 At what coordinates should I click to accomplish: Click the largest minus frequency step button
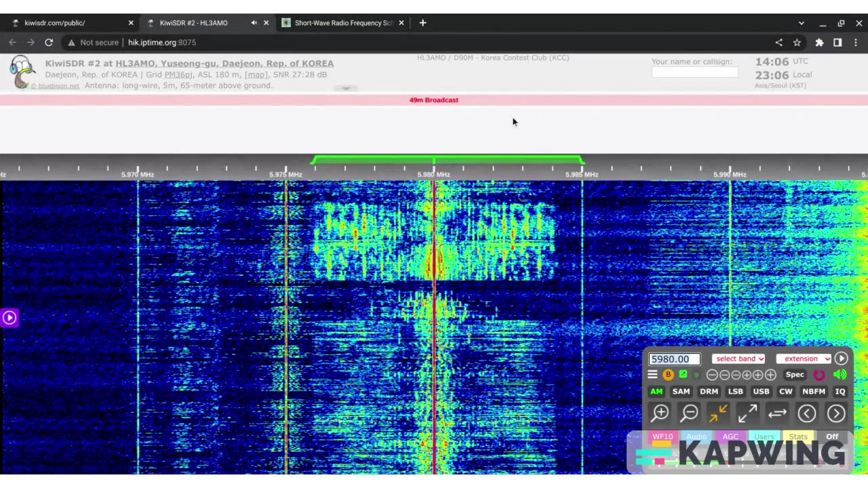click(x=712, y=375)
